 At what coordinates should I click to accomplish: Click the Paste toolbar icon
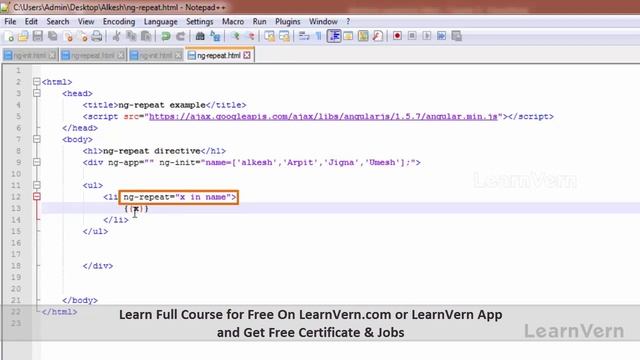pos(146,36)
